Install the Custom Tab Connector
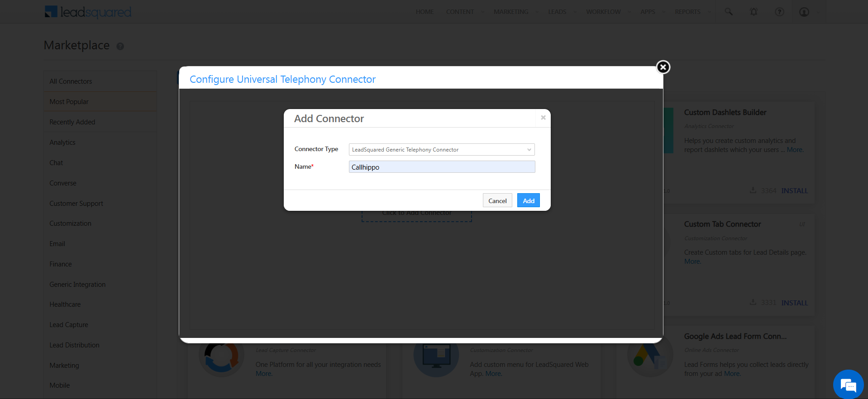Image resolution: width=868 pixels, height=399 pixels. 794,303
